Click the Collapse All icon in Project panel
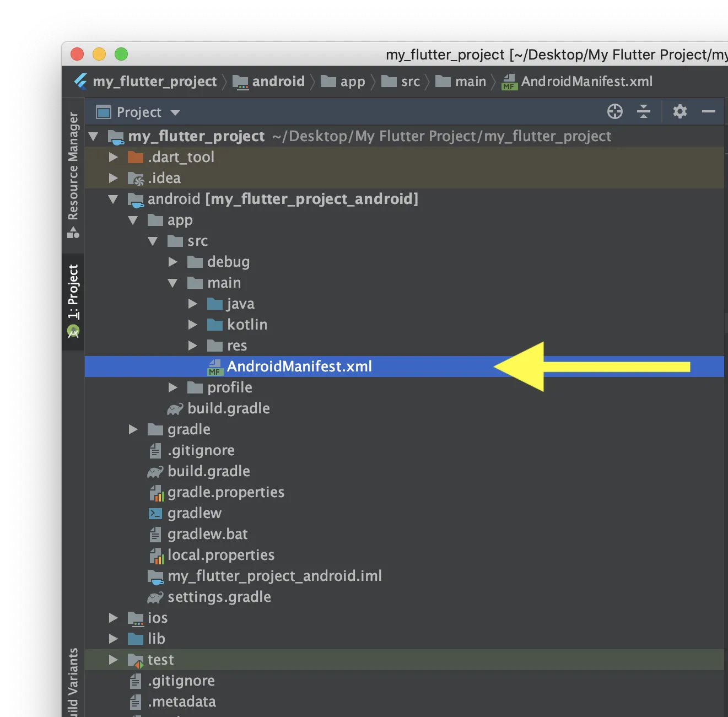This screenshot has width=728, height=717. 644,112
